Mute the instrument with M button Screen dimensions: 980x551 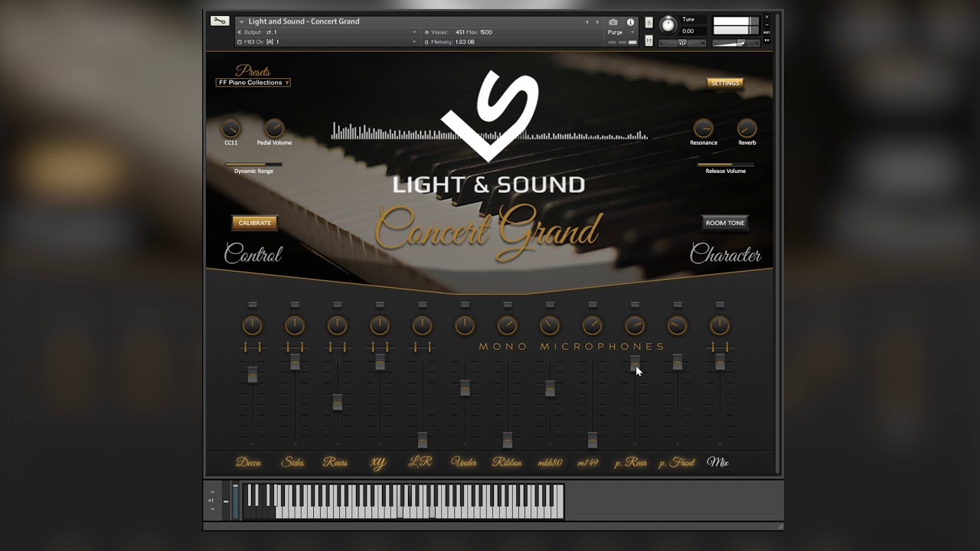pyautogui.click(x=649, y=41)
